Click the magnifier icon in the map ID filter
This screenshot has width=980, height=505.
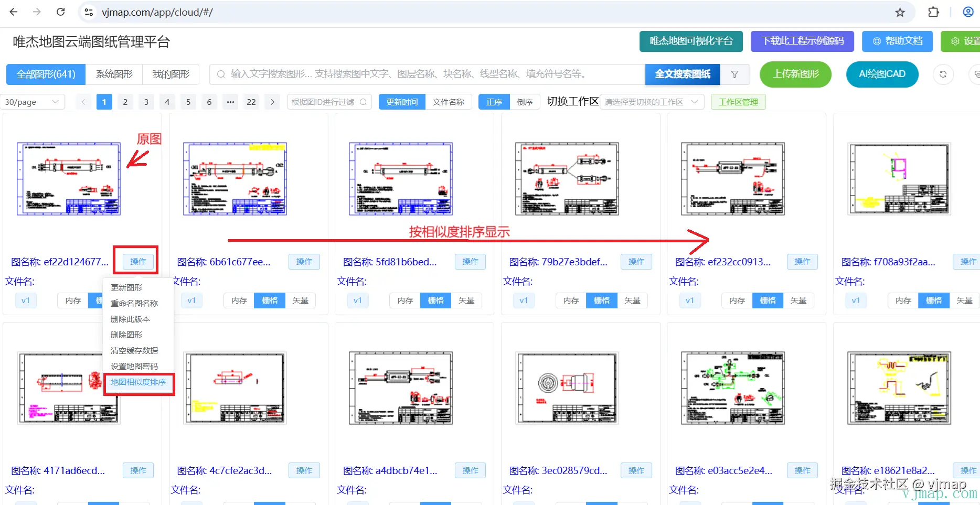point(363,102)
